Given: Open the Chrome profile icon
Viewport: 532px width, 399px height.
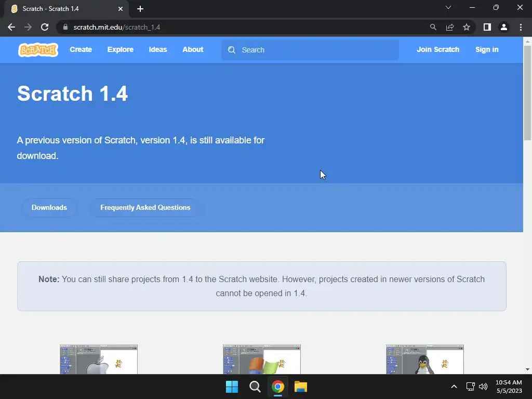Looking at the screenshot, I should [504, 27].
